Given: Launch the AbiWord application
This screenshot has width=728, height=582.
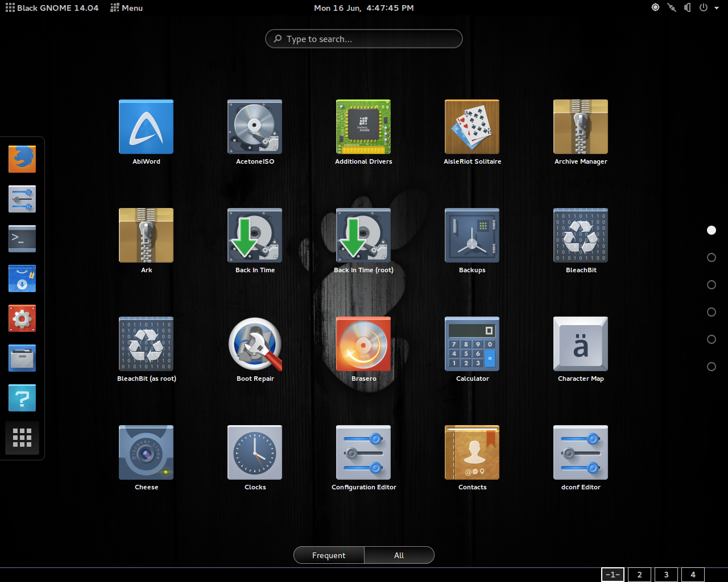Looking at the screenshot, I should click(146, 127).
